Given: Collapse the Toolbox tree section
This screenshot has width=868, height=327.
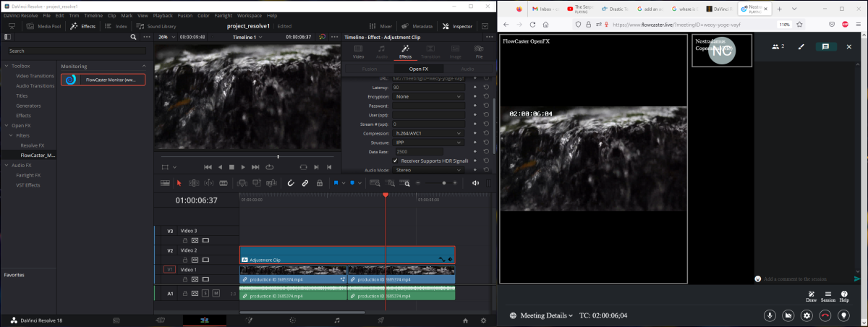Looking at the screenshot, I should (7, 66).
